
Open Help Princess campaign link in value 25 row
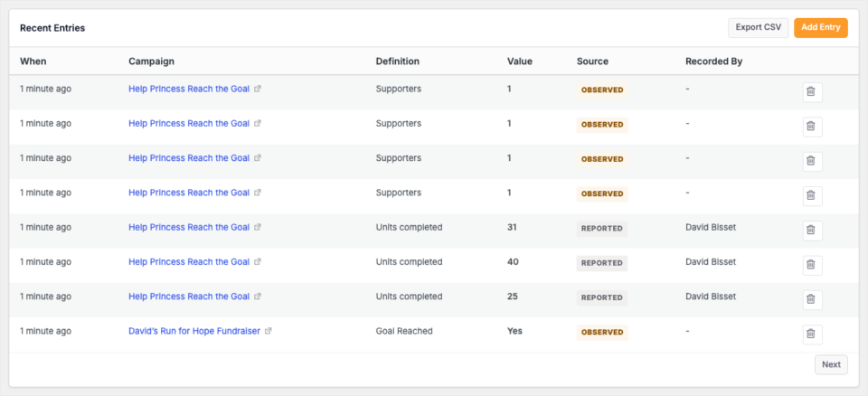[x=189, y=297]
